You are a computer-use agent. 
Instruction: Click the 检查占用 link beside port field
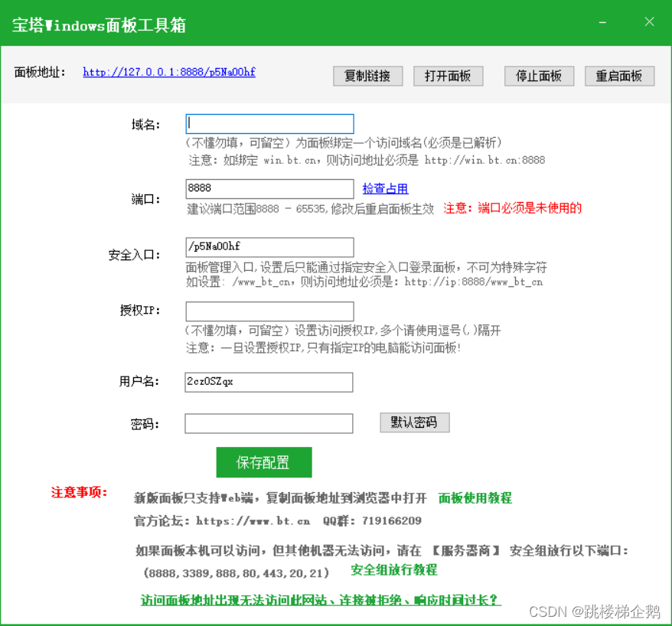click(385, 187)
